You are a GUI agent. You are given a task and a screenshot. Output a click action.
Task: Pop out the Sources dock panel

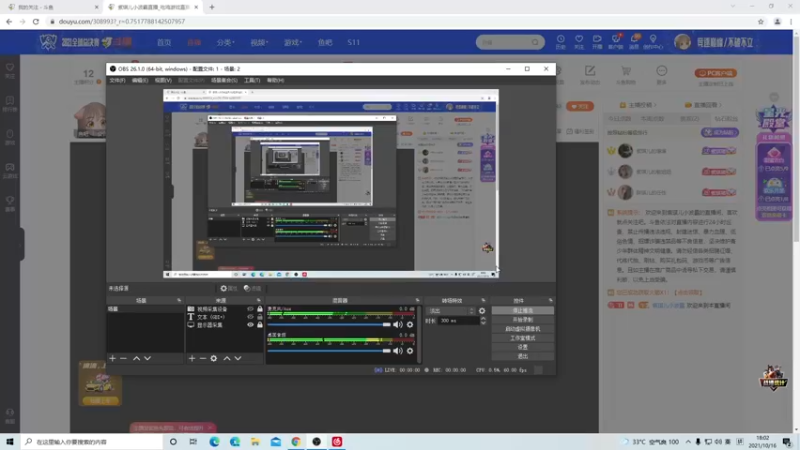point(259,301)
